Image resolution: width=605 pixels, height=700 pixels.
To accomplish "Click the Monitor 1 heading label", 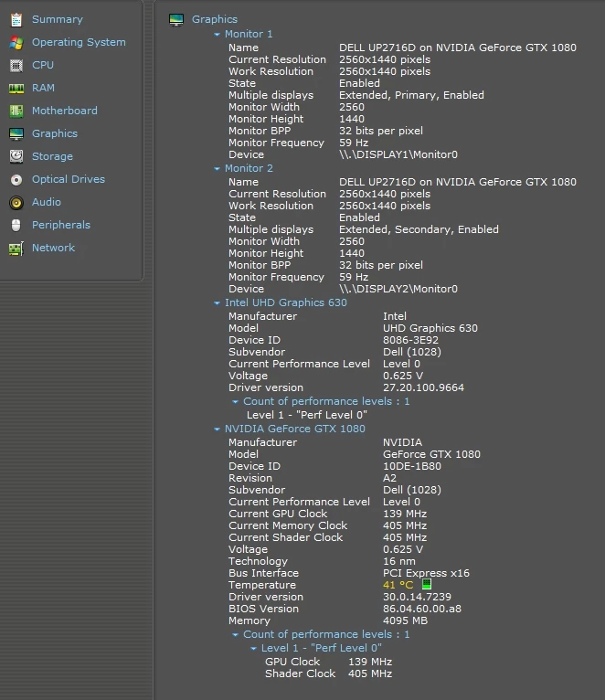I will pyautogui.click(x=249, y=34).
